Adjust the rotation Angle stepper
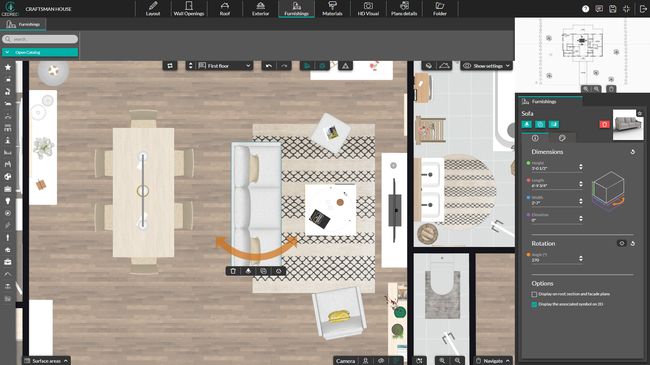This screenshot has height=365, width=650. click(581, 258)
